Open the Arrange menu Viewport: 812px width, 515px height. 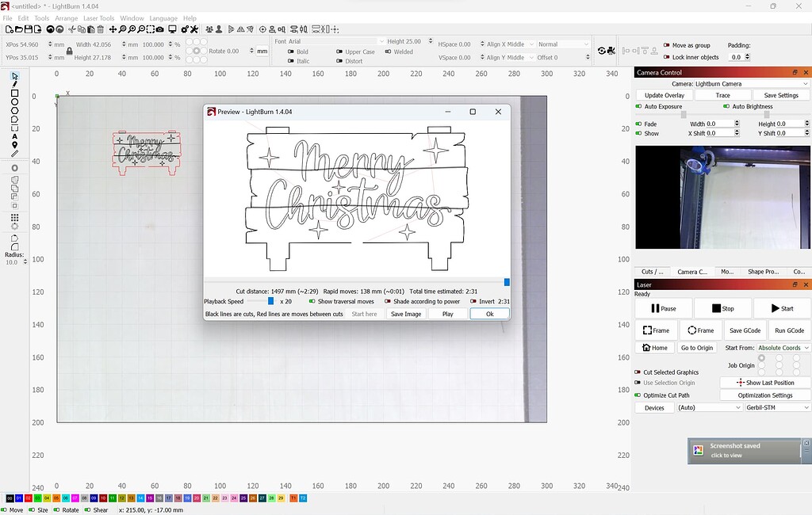coord(66,17)
